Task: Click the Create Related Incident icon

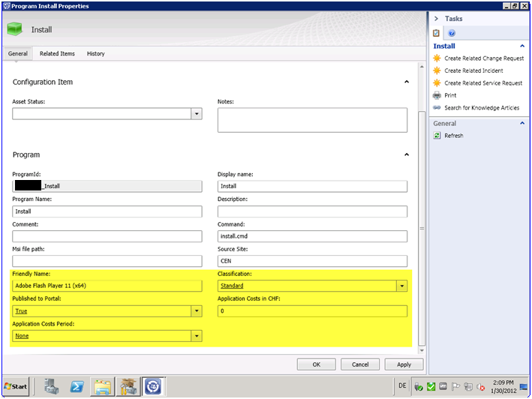Action: click(x=437, y=70)
